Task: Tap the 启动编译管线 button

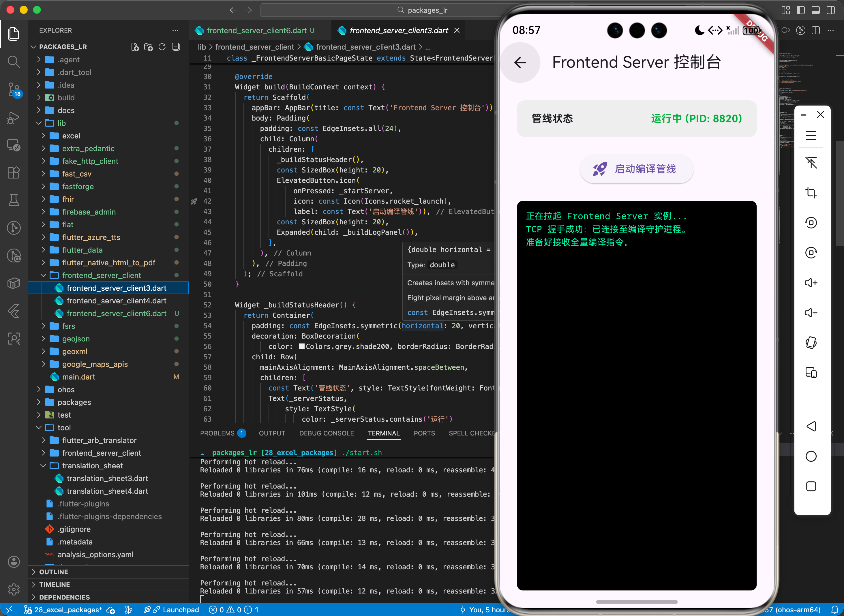Action: (637, 169)
